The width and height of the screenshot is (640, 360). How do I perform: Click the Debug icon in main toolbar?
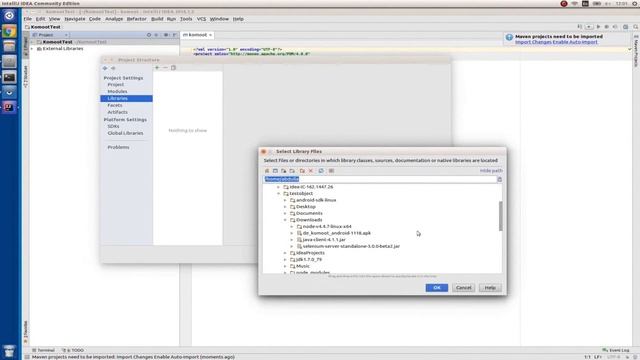(607, 27)
